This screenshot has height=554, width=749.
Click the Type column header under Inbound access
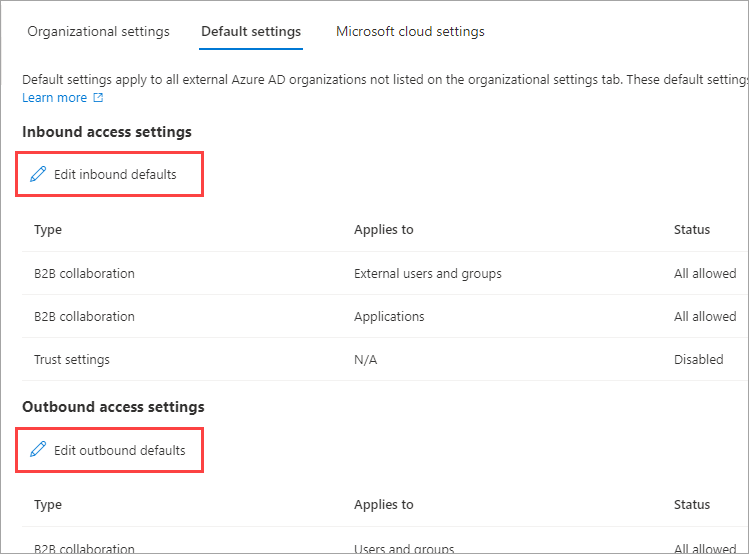coord(48,229)
